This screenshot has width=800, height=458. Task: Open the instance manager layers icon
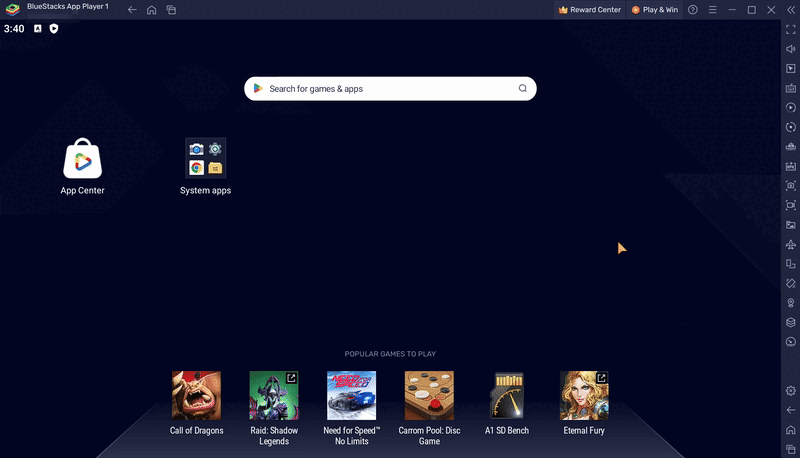791,322
